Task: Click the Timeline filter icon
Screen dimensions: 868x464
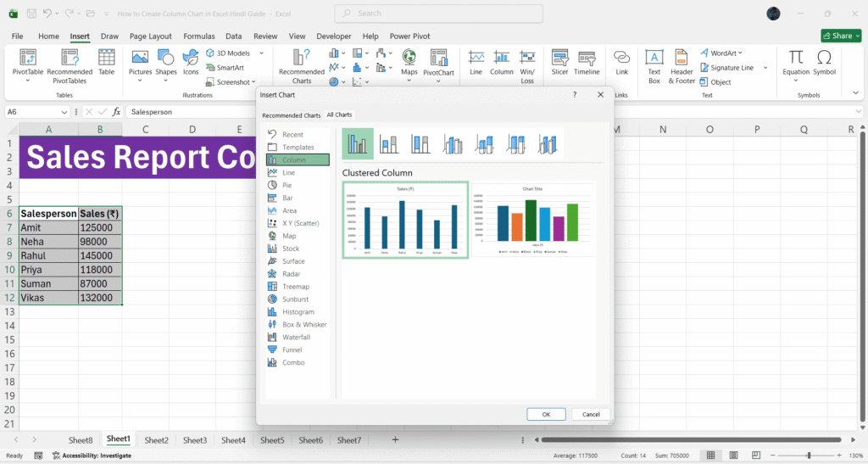Action: coord(587,62)
